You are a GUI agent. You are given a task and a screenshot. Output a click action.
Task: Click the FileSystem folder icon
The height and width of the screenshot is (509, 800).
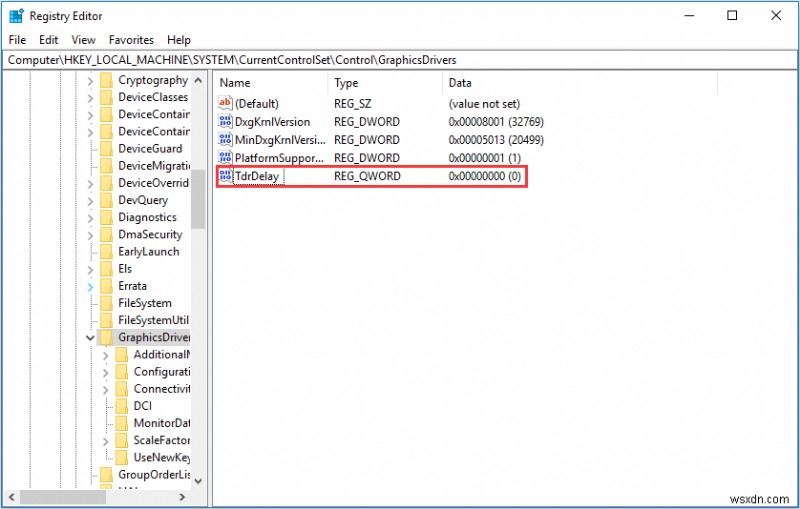106,303
